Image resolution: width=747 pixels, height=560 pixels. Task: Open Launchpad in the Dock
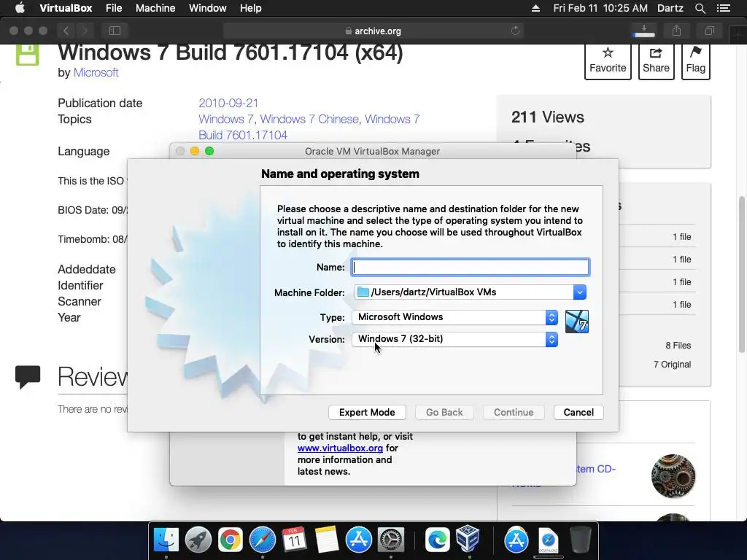[x=198, y=540]
